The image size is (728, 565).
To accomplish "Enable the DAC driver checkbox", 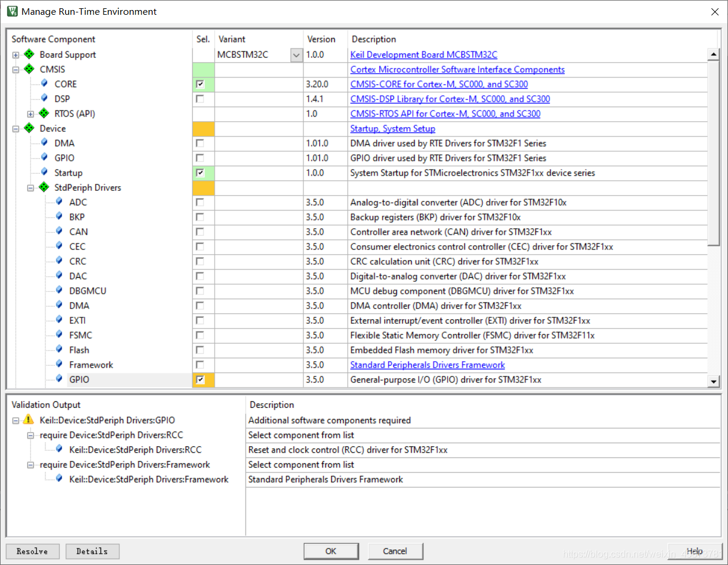I will (x=200, y=276).
